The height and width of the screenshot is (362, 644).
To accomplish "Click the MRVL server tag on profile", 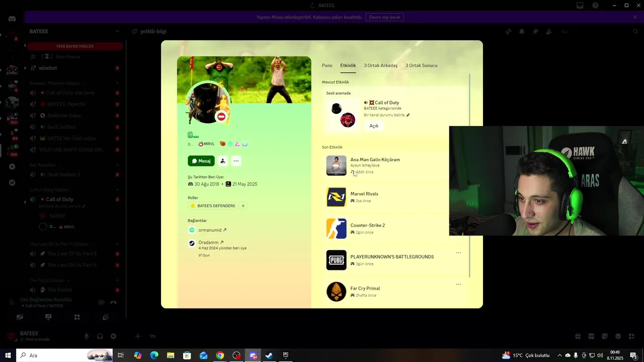I will coord(206,144).
